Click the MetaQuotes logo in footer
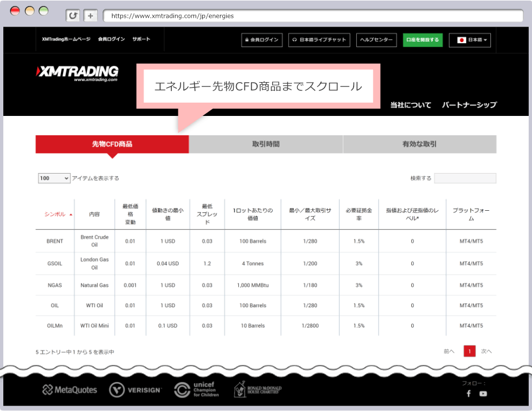Image resolution: width=532 pixels, height=411 pixels. click(x=70, y=390)
